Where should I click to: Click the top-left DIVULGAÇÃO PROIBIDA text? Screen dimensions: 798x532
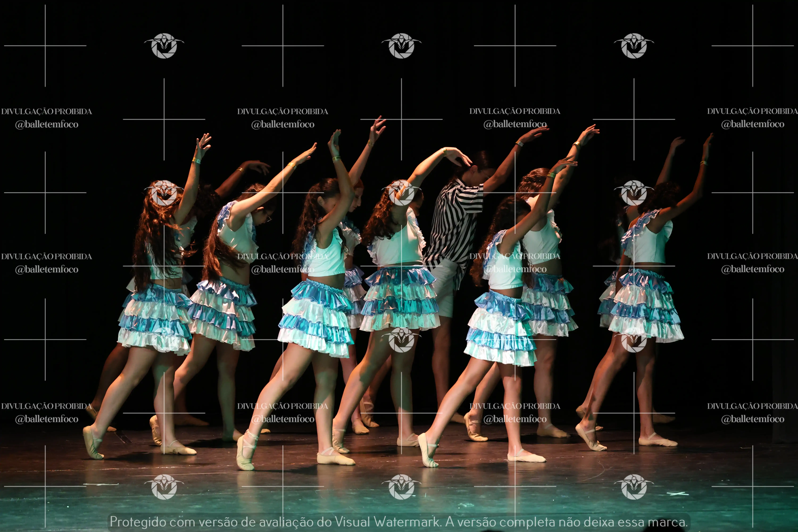click(x=46, y=112)
